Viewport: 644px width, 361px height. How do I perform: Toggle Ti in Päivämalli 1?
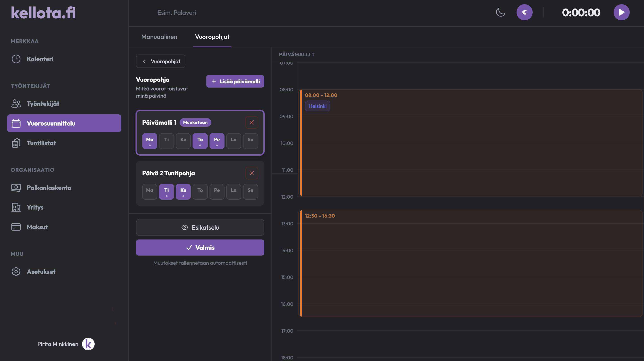pos(166,141)
